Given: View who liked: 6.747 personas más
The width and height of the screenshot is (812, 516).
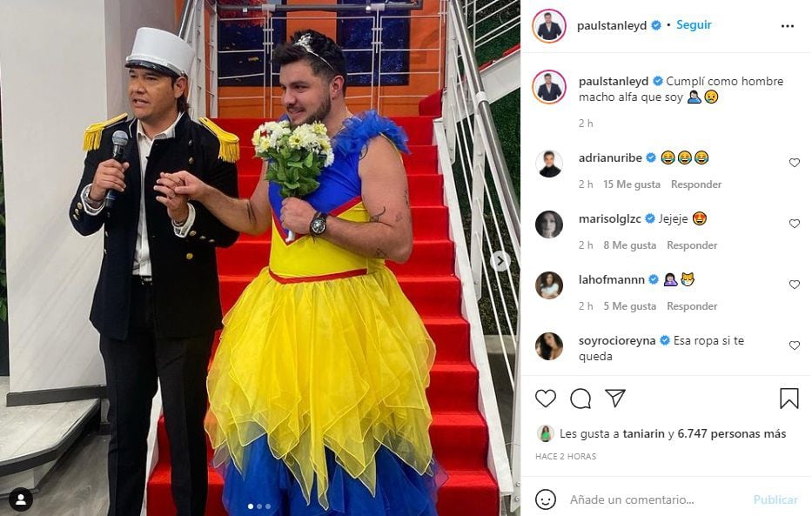Looking at the screenshot, I should [x=731, y=433].
